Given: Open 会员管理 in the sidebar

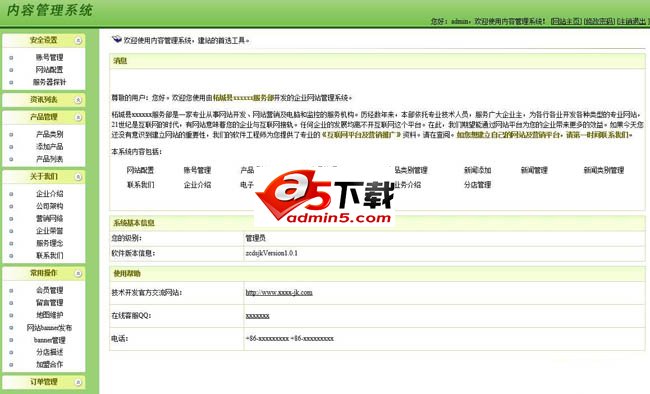Looking at the screenshot, I should tap(49, 290).
